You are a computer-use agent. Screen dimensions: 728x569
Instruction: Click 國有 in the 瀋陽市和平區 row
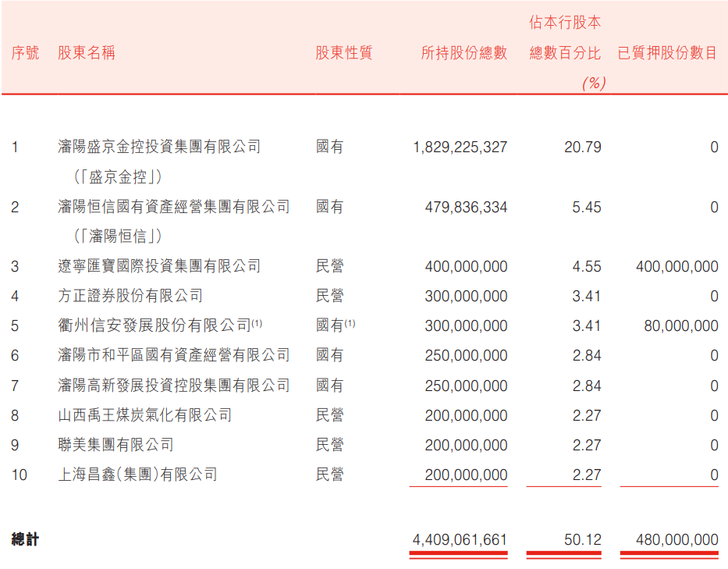(x=329, y=355)
